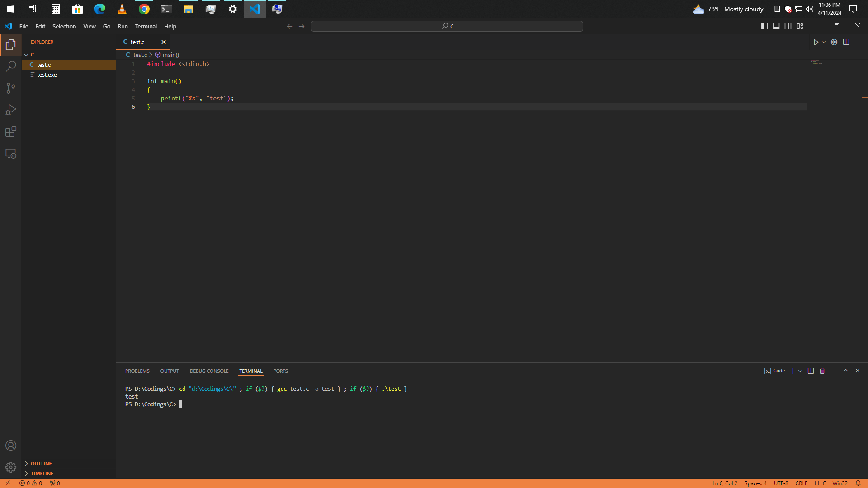Open the terminal launch profile dropdown

tap(800, 371)
